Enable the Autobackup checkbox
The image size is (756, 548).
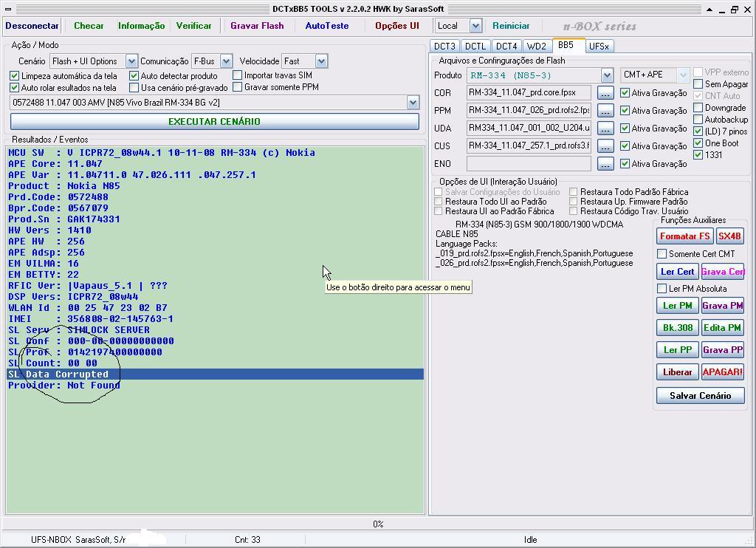[x=698, y=119]
